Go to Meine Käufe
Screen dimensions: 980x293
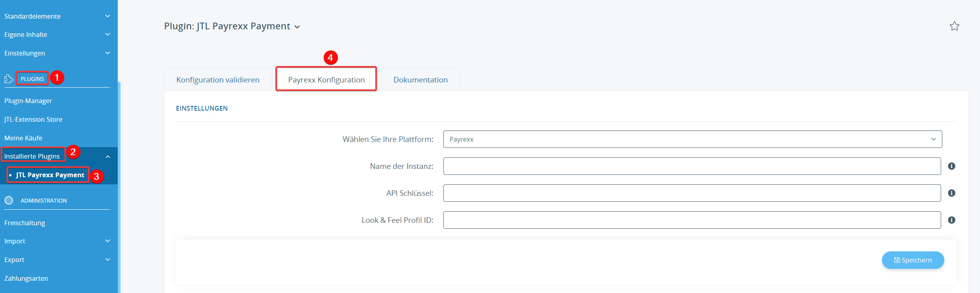coord(23,138)
